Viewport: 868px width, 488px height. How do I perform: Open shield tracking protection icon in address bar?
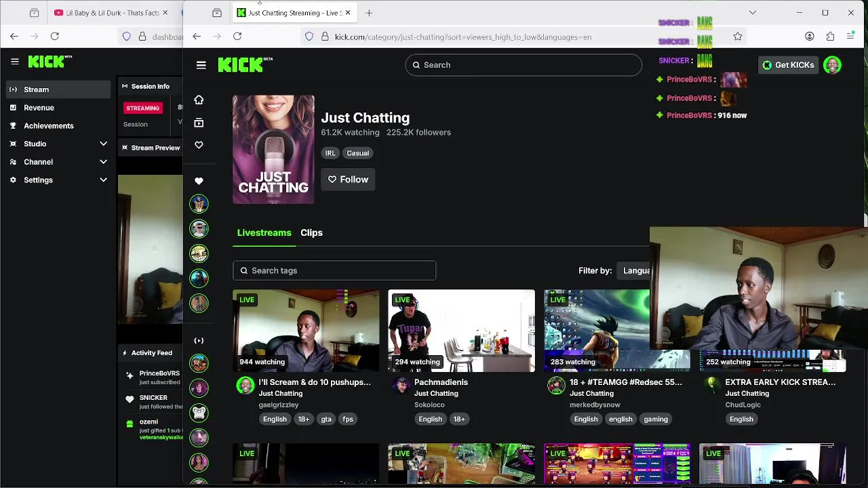[x=309, y=37]
